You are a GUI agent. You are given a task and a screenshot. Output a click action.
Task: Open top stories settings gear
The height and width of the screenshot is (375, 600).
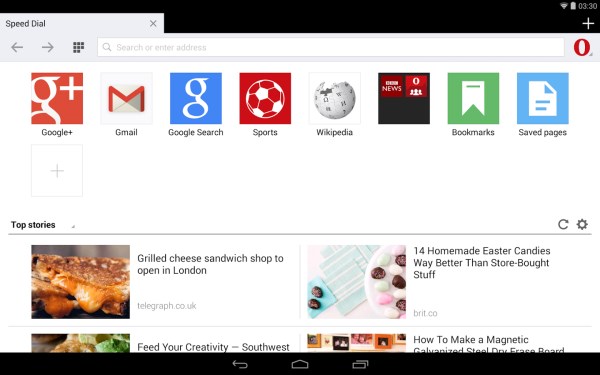point(582,224)
